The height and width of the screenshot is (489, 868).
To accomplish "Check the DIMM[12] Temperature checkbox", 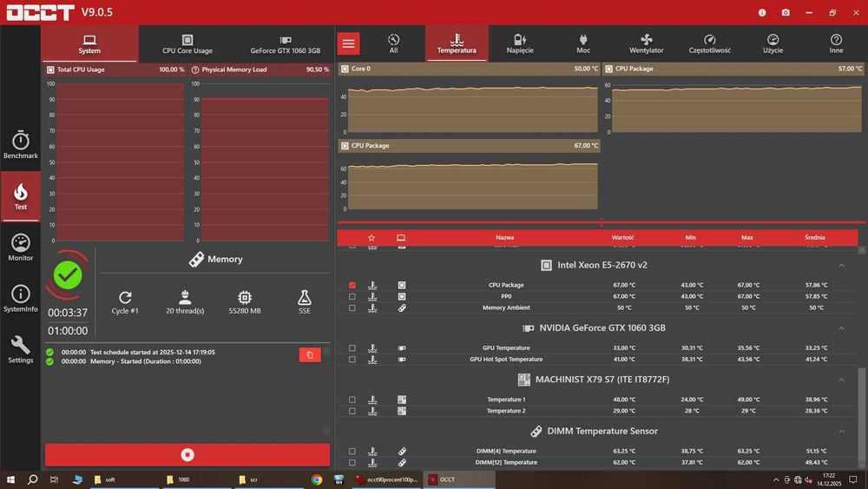I will [352, 462].
